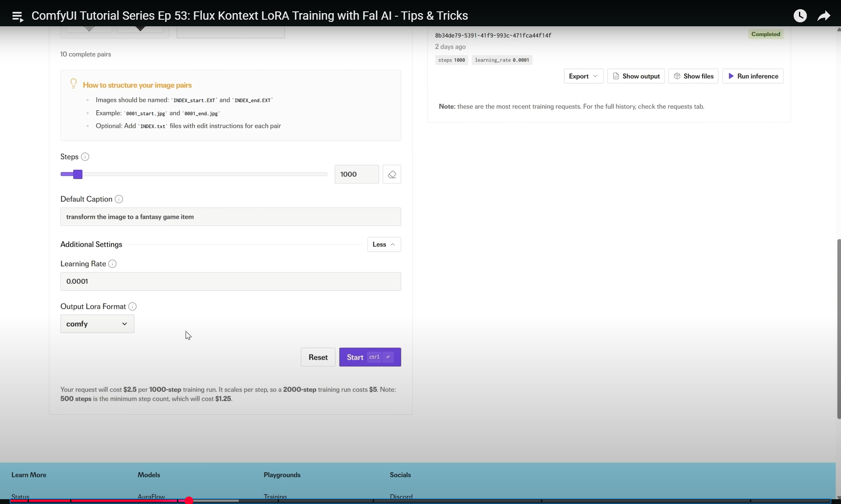The width and height of the screenshot is (841, 504).
Task: Open the Output Lora Format comfy dropdown
Action: pyautogui.click(x=97, y=324)
